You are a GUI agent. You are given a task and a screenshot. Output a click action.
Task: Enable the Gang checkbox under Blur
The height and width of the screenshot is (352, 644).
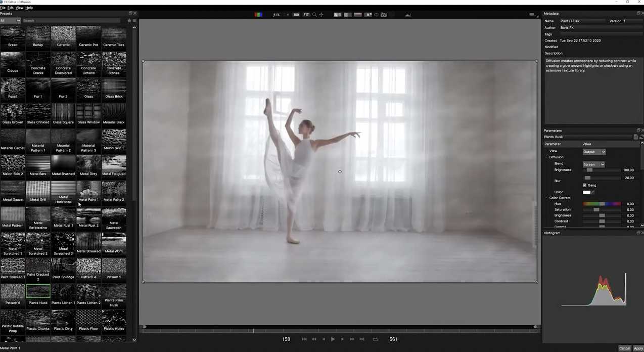pos(585,185)
